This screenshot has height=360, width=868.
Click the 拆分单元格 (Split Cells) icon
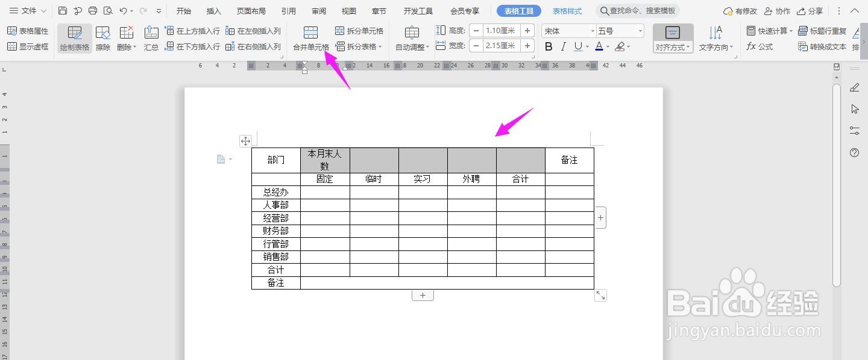[x=339, y=31]
